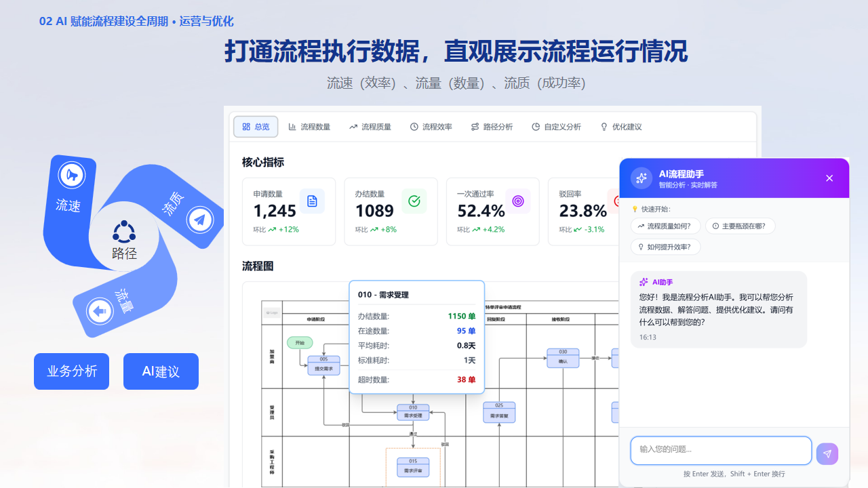Click the megaphone icon on the 流速 shape
868x488 pixels.
(71, 175)
